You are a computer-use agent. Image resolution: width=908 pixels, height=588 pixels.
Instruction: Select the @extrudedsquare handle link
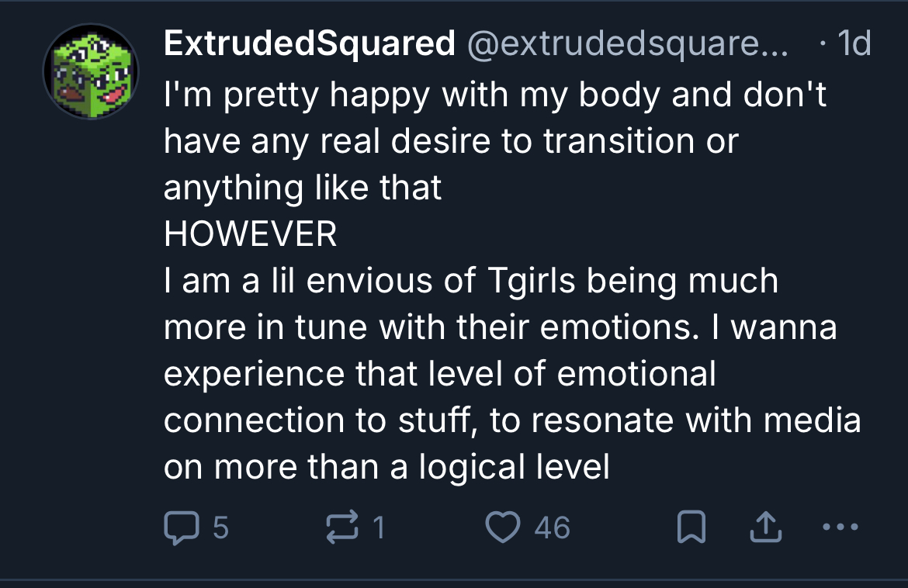[626, 44]
